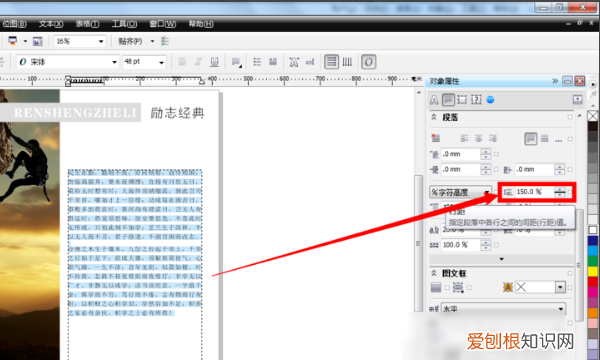Pick the yellow swatch in palette

[x=593, y=271]
